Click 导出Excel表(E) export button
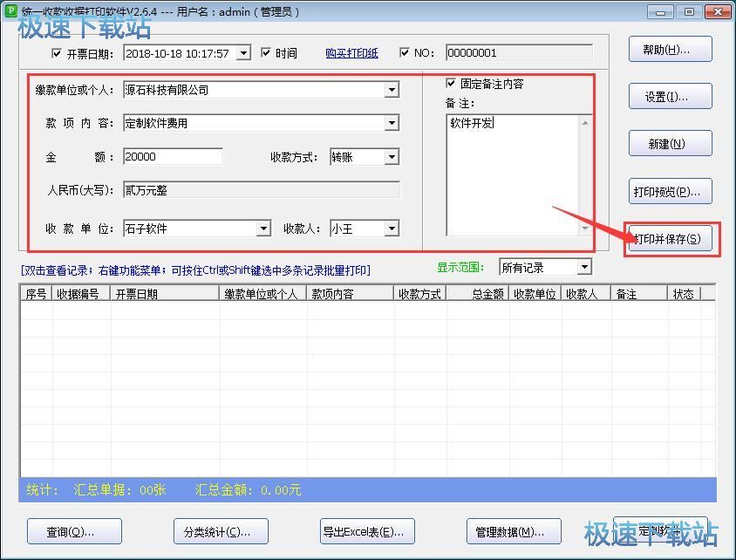This screenshot has height=560, width=736. (367, 531)
